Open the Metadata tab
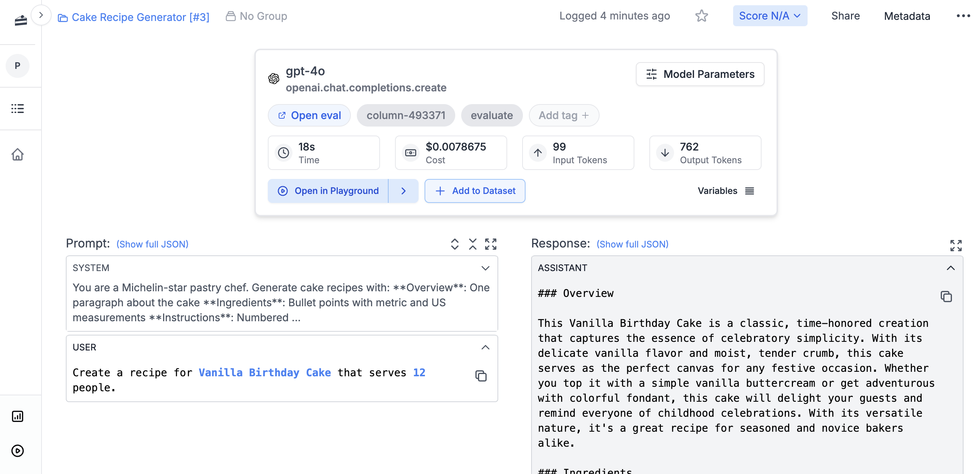Screen dimensions: 980x474 [907, 16]
